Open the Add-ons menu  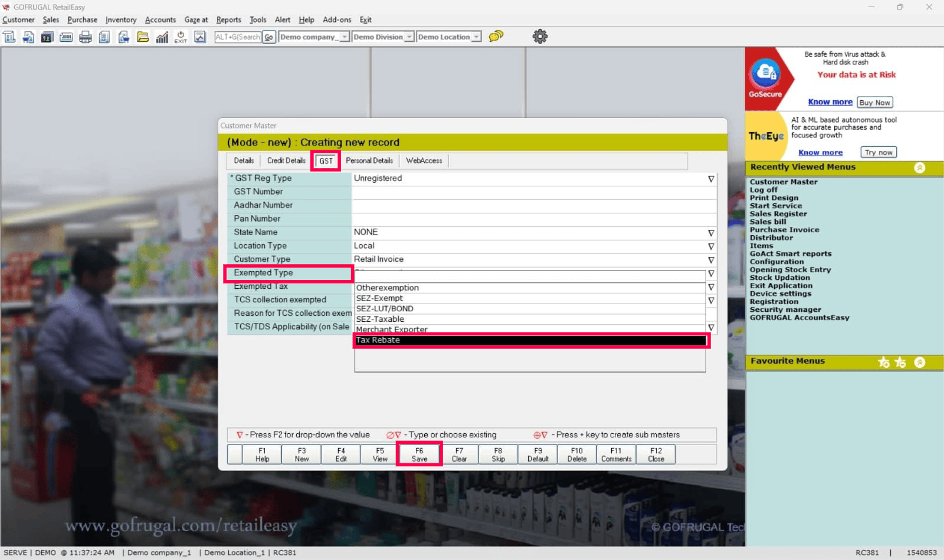pos(337,20)
